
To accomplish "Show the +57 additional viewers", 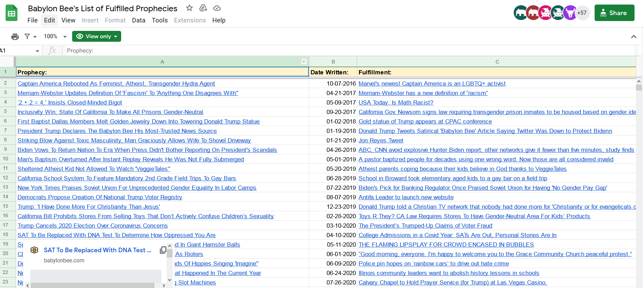I will point(582,13).
